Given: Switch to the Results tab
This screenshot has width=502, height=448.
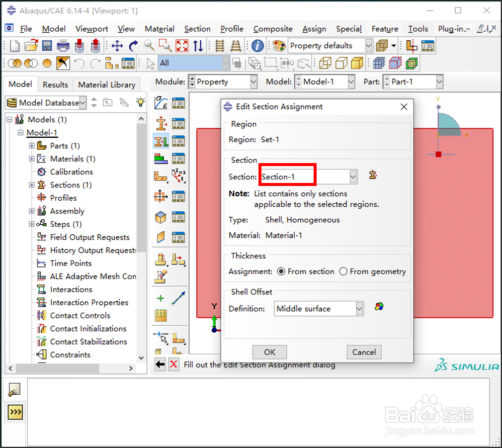Looking at the screenshot, I should click(55, 85).
